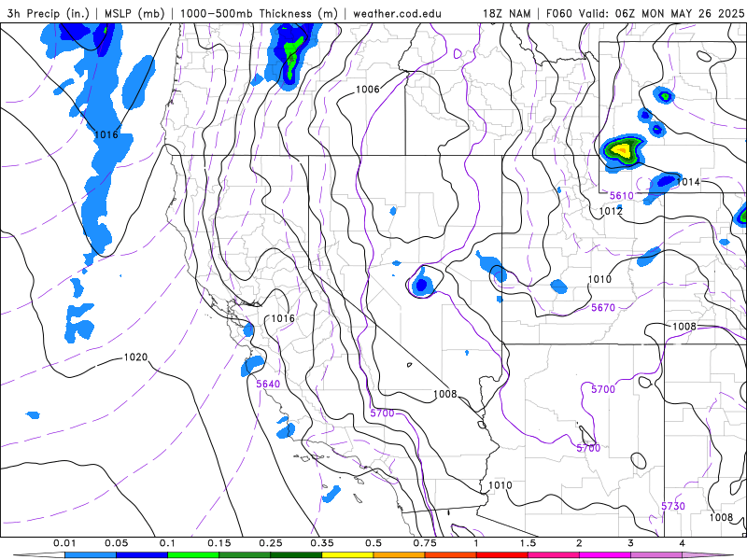
Task: Click the 1012 isobar label
Action: point(611,211)
